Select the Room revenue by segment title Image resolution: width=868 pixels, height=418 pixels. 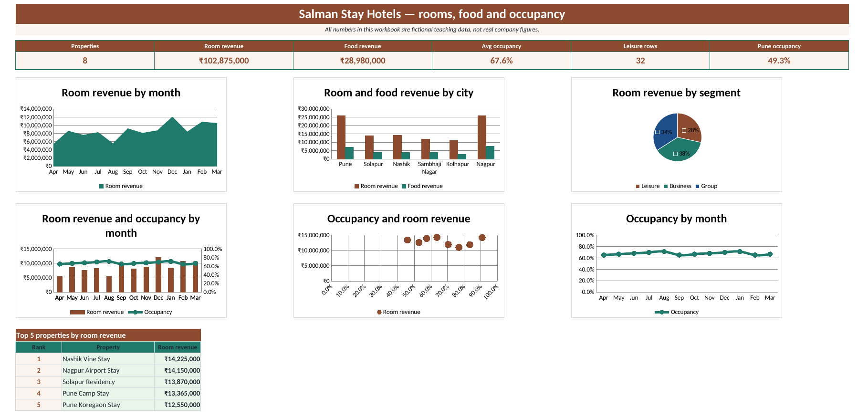point(677,93)
